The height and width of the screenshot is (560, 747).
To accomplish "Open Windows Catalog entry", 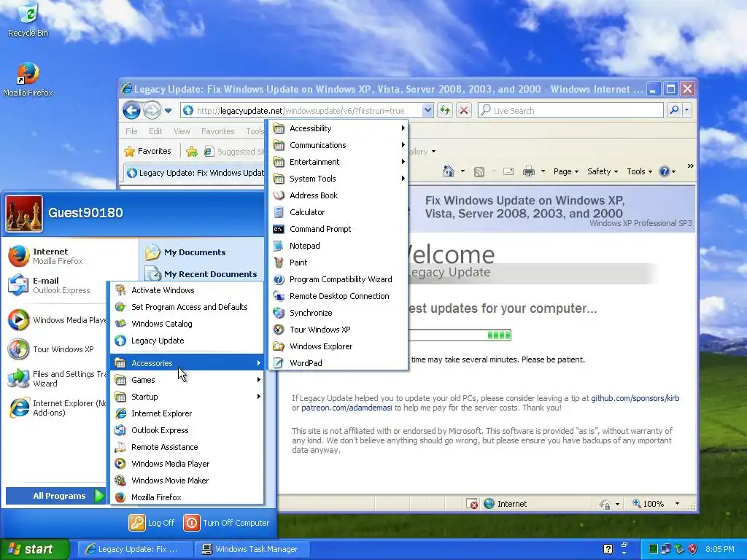I will click(187, 324).
